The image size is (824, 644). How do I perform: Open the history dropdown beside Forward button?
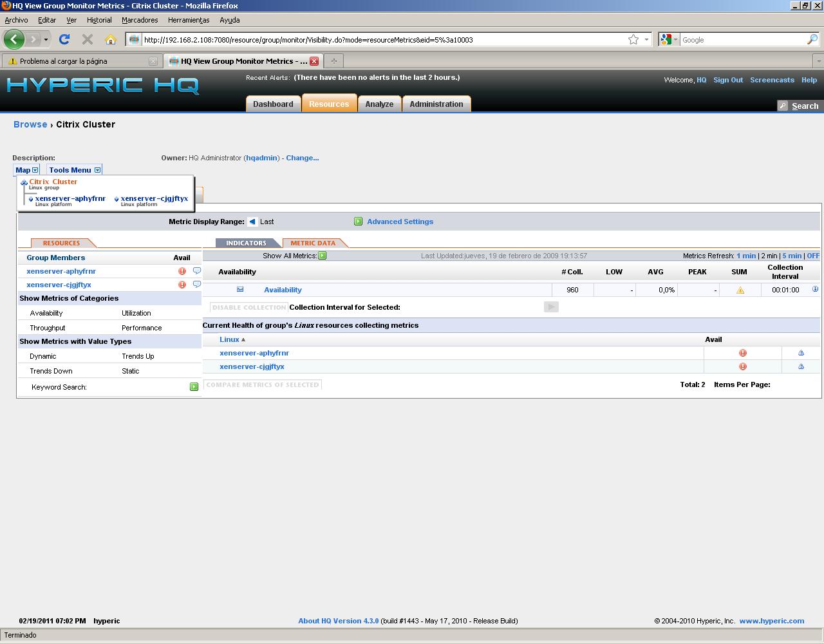pyautogui.click(x=46, y=40)
